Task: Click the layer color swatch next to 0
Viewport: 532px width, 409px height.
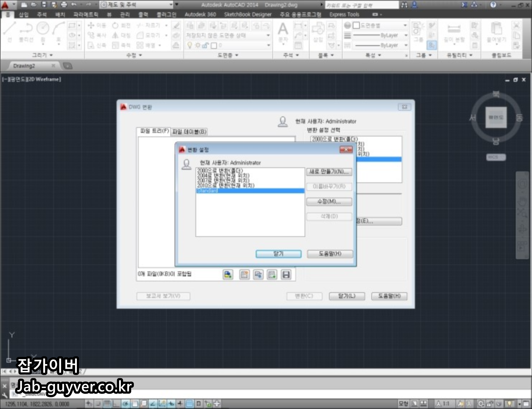Action: [214, 45]
